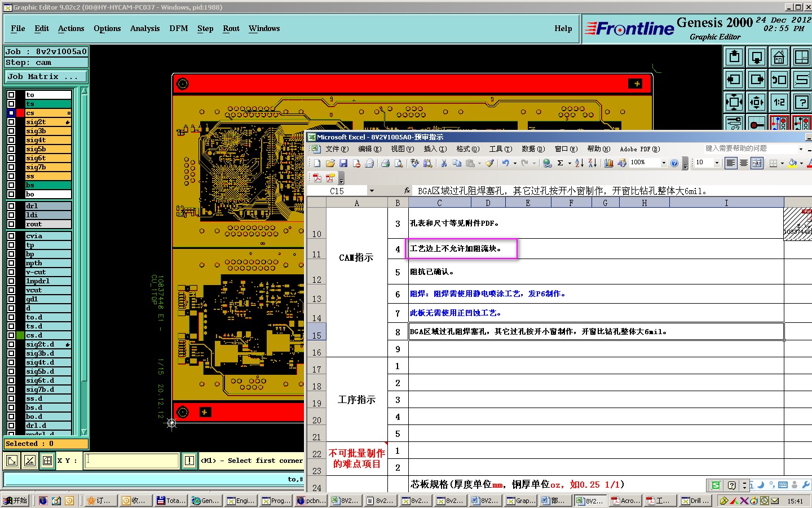Click Excel Print icon

pyautogui.click(x=385, y=163)
